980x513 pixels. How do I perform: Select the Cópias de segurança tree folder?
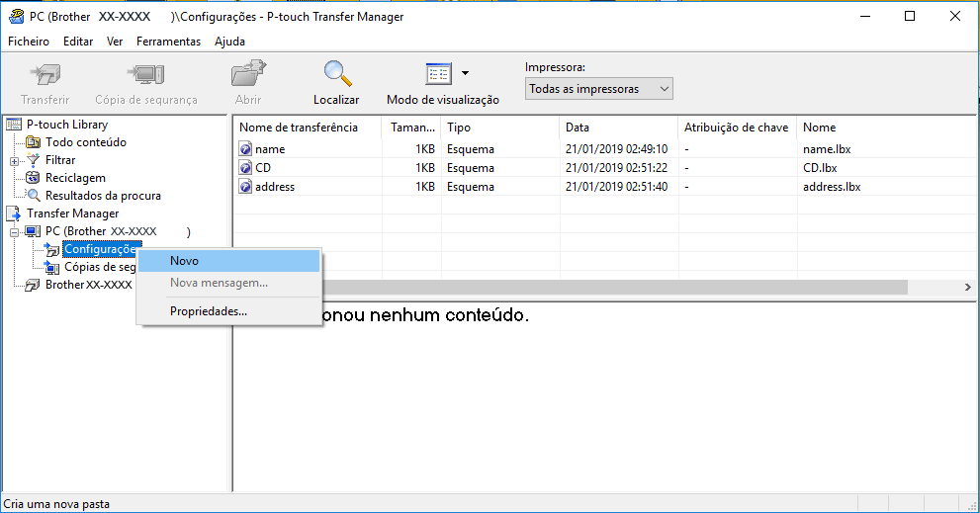click(100, 267)
